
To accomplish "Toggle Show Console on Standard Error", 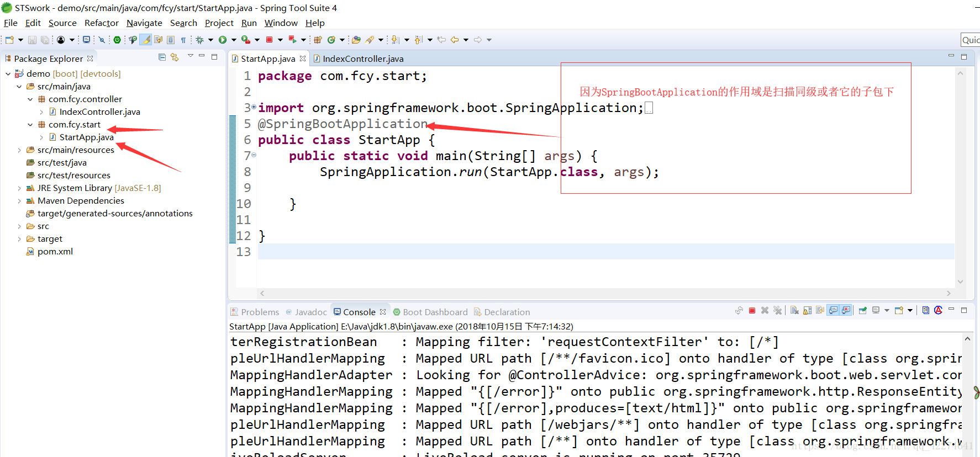I will coord(846,311).
